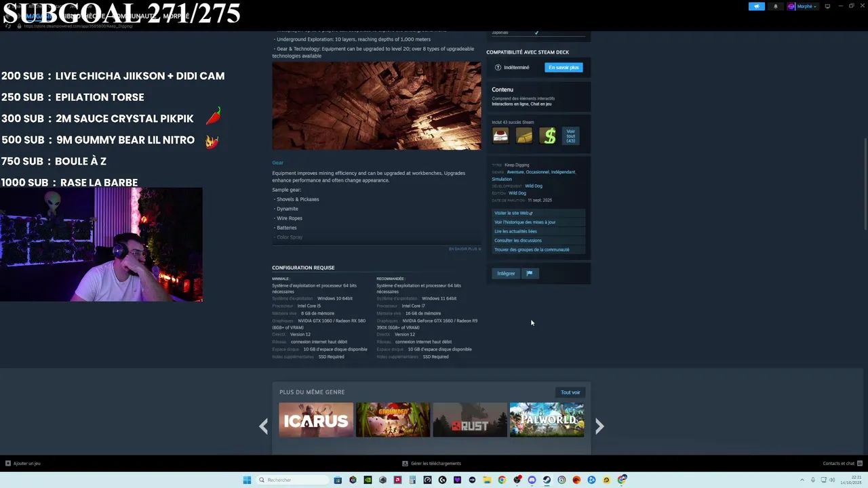Open the Steam icon in the taskbar
Viewport: 868px width, 488px height.
point(547,480)
